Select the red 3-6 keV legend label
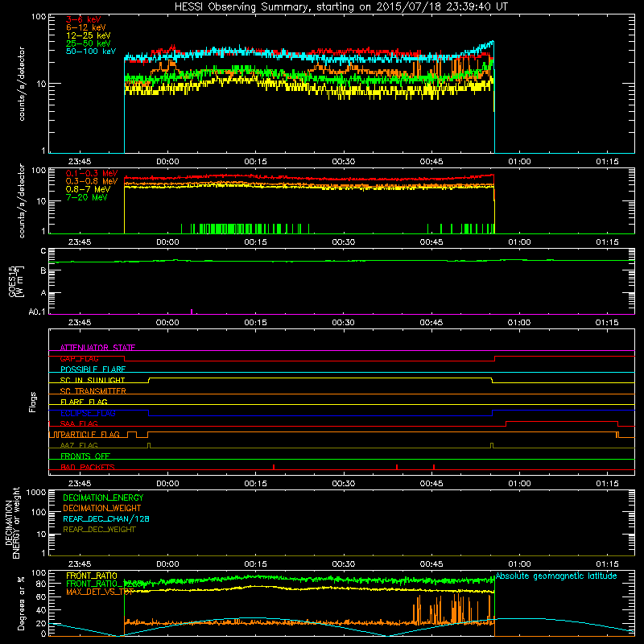 point(84,19)
